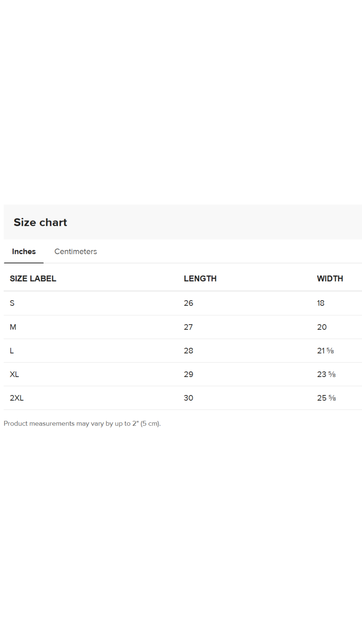The image size is (362, 644).
Task: Select the 2XL size label
Action: pos(17,398)
